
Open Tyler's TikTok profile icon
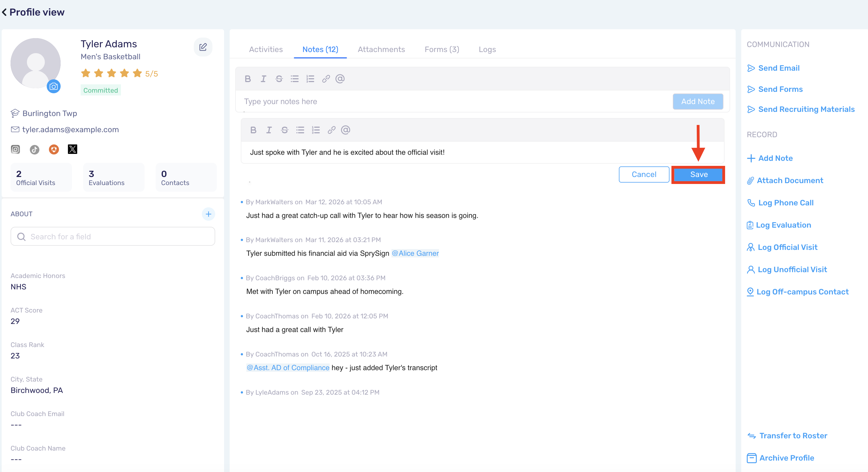point(34,149)
